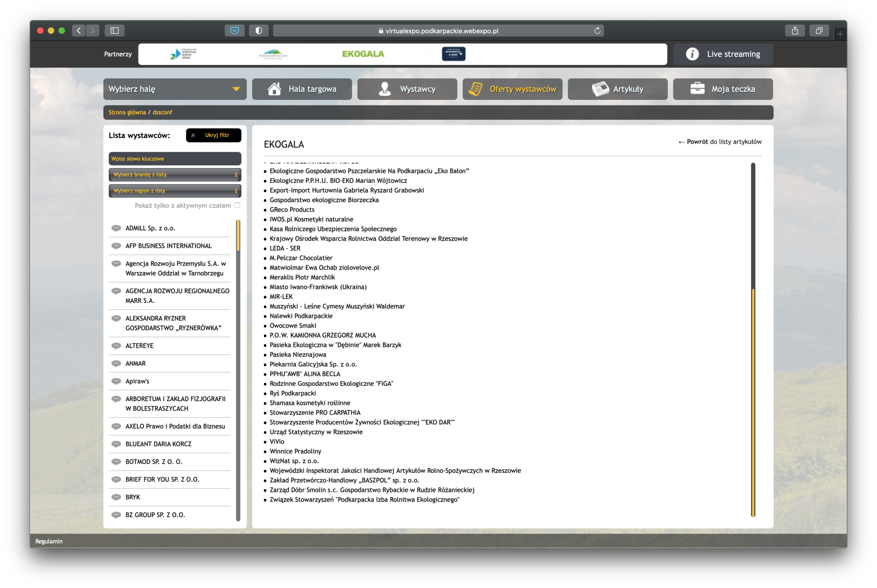Click chat icon beside AFP BUSINESS INTERNATIONAL
The width and height of the screenshot is (877, 588).
pos(116,246)
